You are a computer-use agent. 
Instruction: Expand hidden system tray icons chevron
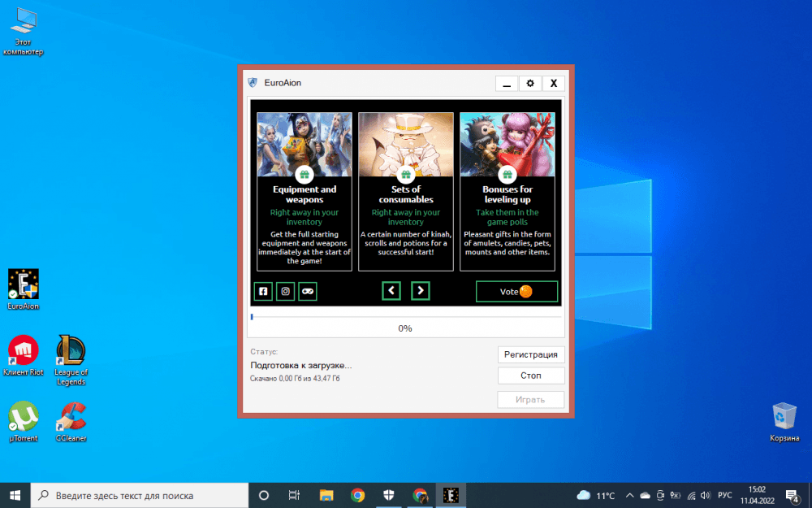(629, 495)
